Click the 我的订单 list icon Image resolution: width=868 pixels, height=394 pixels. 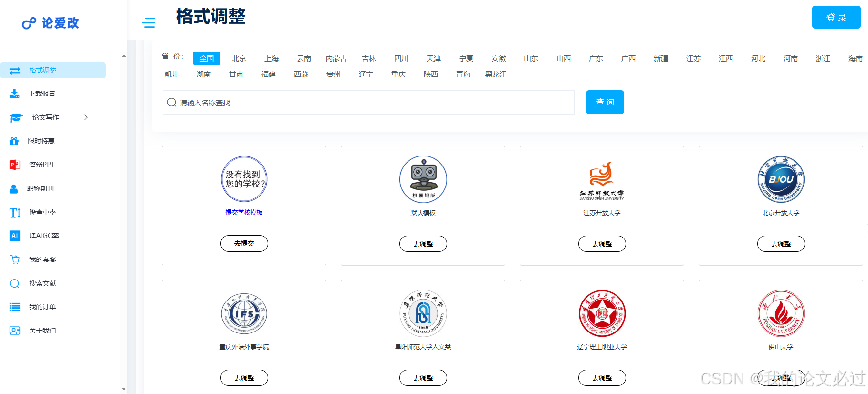click(15, 307)
